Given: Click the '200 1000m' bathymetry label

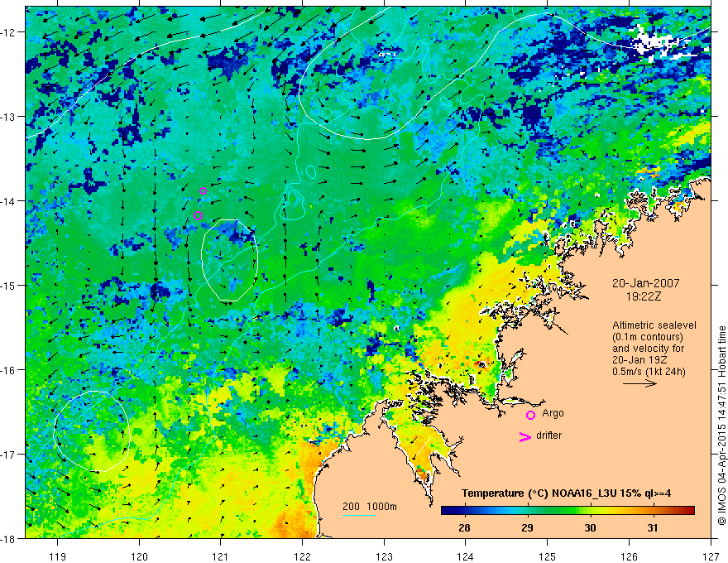Looking at the screenshot, I should [x=370, y=507].
